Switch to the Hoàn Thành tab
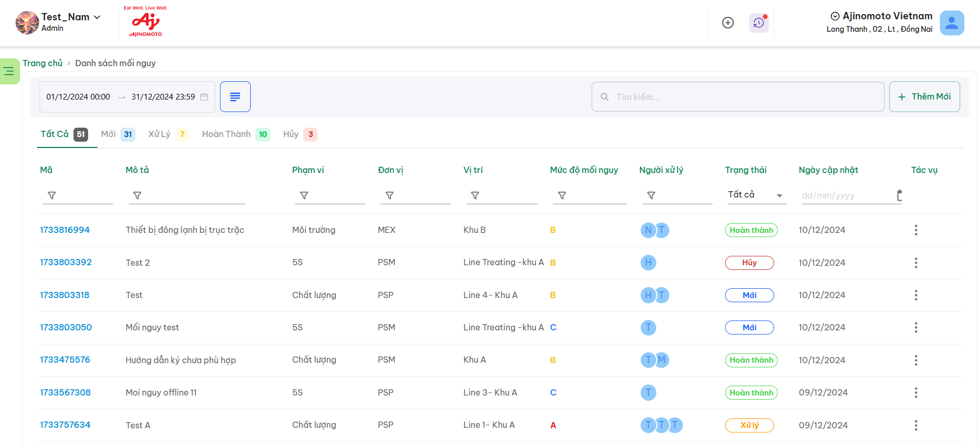This screenshot has height=445, width=980. (x=236, y=134)
